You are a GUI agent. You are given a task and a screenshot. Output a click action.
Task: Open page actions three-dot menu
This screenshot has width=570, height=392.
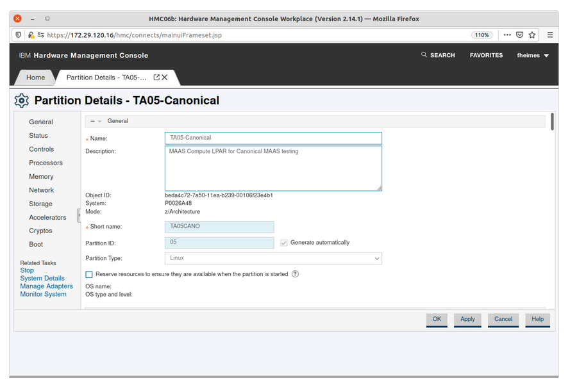(507, 35)
